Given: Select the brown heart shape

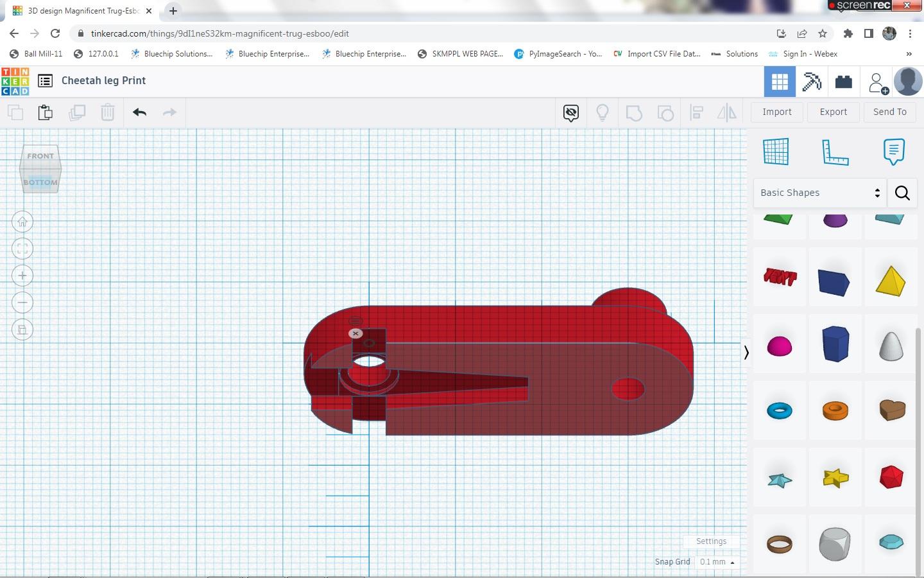Looking at the screenshot, I should [x=892, y=410].
